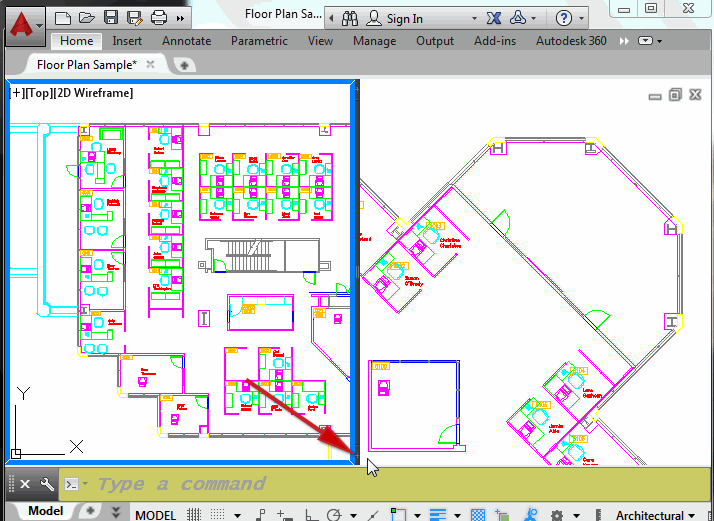Switch to the Annotate ribbon tab
Image resolution: width=714 pixels, height=521 pixels.
click(x=186, y=41)
